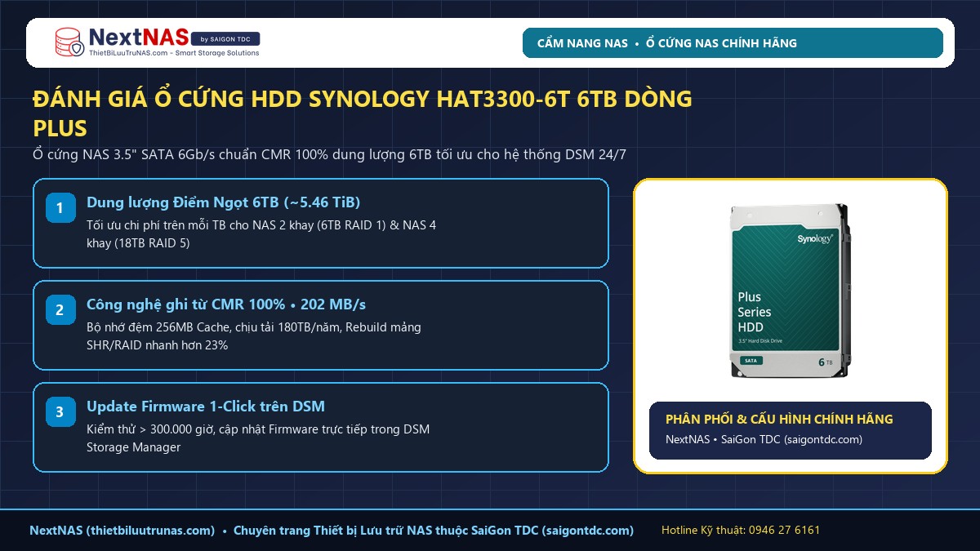
Task: Click subtitle about 3.5" SATA 6Gb/s CMR
Action: coord(329,154)
